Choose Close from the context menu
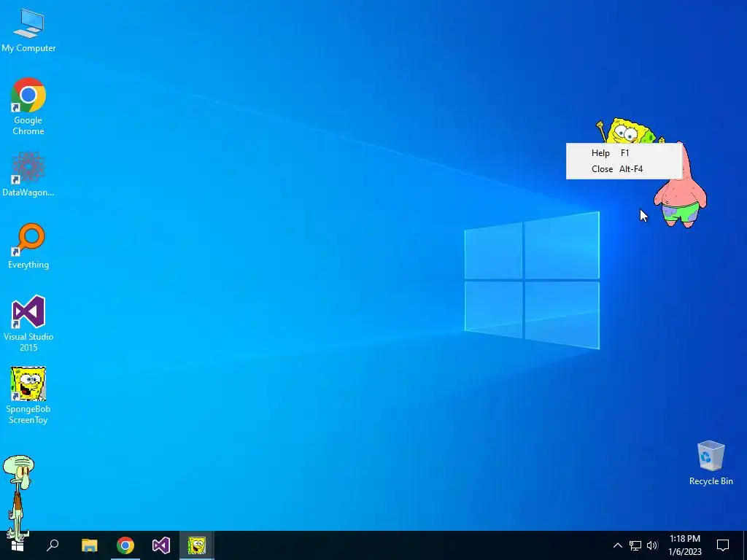The image size is (747, 560). pyautogui.click(x=624, y=169)
